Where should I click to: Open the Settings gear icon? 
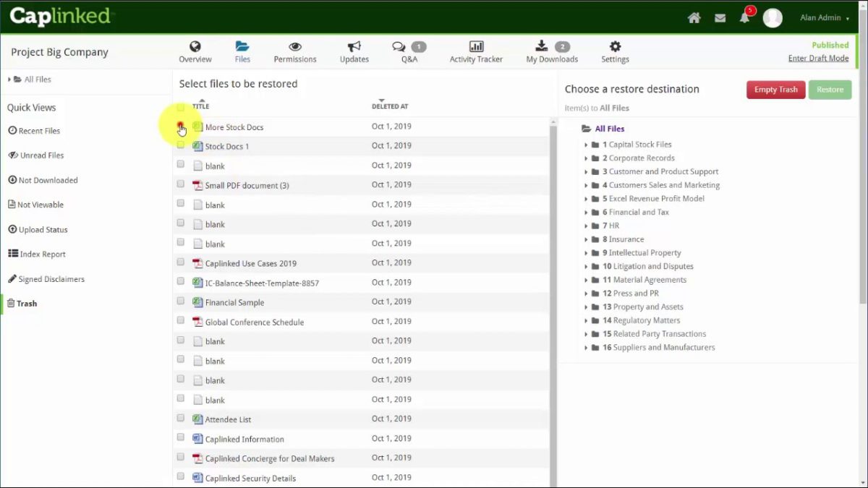tap(615, 47)
